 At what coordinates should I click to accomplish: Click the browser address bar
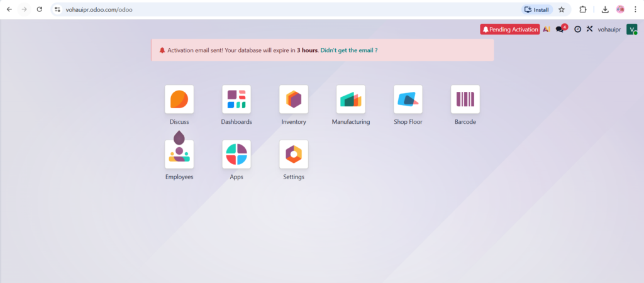click(283, 9)
